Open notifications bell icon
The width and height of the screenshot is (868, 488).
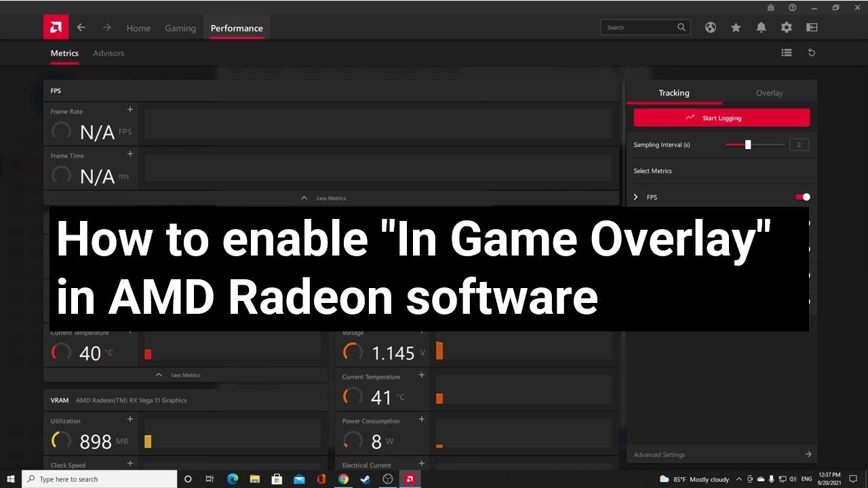[x=762, y=28]
